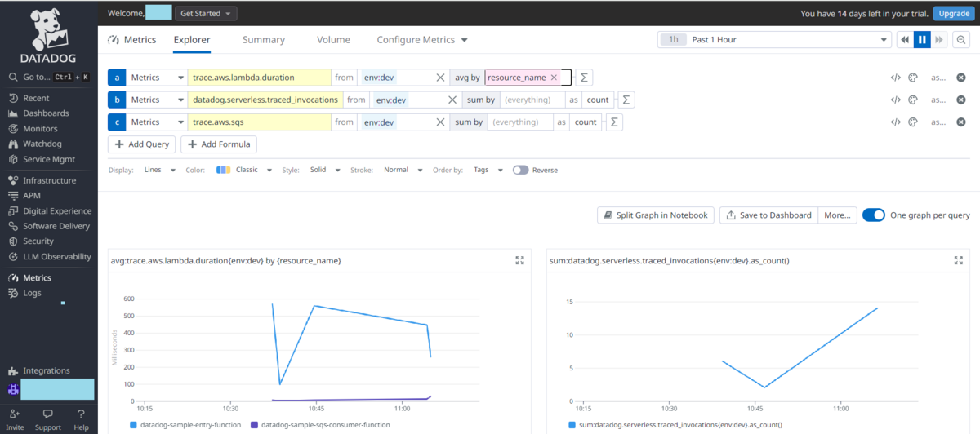Open Stroke Normal dropdown
This screenshot has width=980, height=434.
[403, 170]
